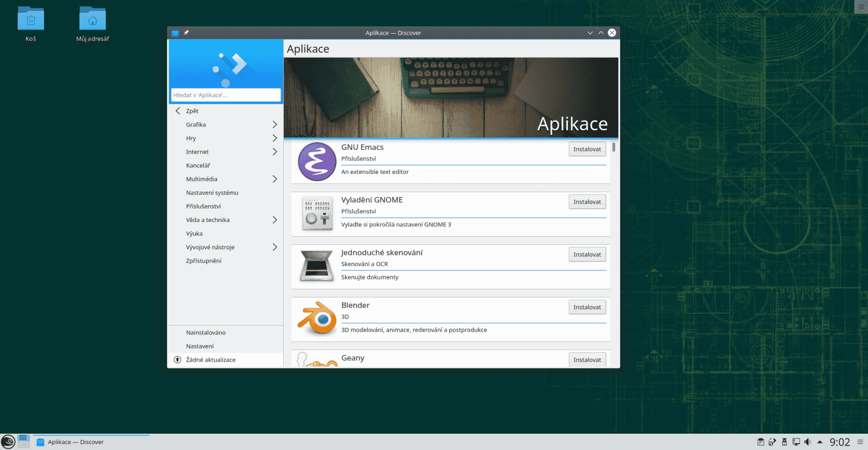This screenshot has width=868, height=450.
Task: Open the GNU Emacs application icon
Action: pyautogui.click(x=317, y=162)
